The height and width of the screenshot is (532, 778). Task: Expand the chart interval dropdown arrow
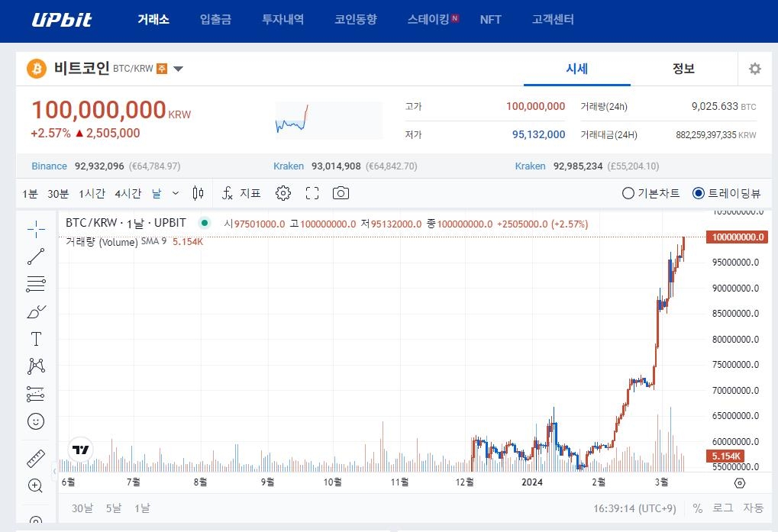click(x=176, y=193)
